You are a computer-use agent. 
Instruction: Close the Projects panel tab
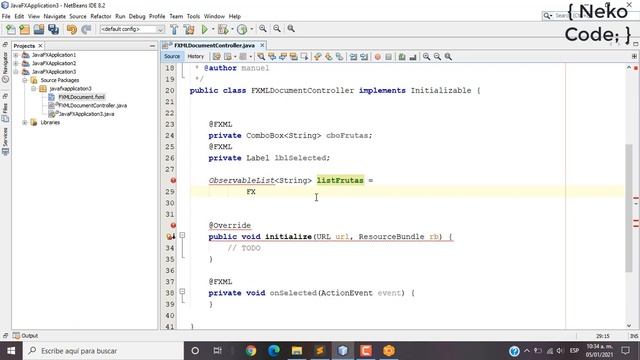pyautogui.click(x=40, y=46)
